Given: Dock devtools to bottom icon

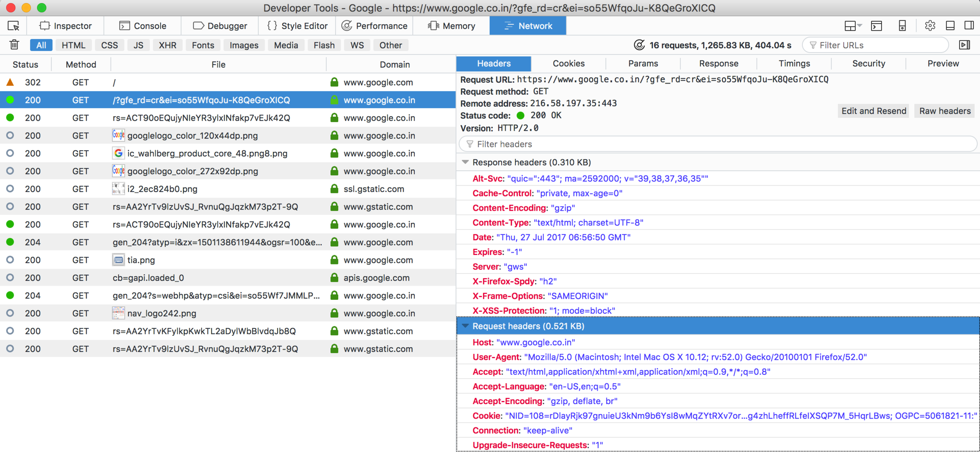Looking at the screenshot, I should 950,26.
